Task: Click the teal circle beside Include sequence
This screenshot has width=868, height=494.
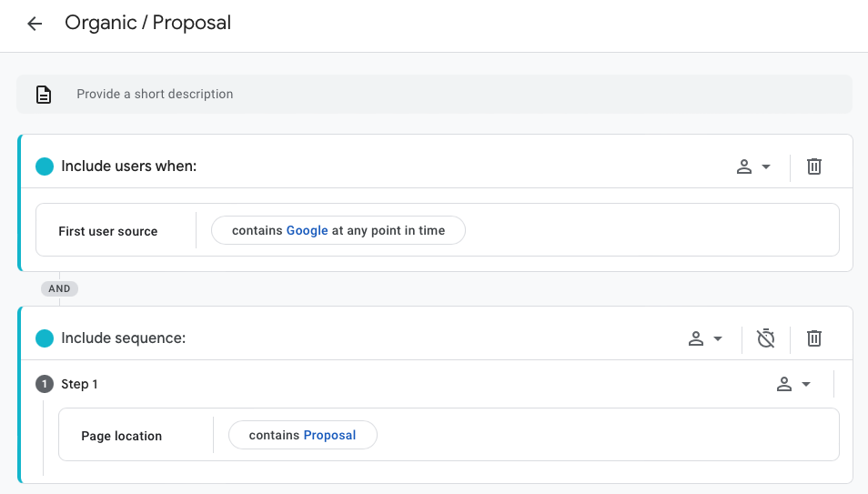Action: 45,338
